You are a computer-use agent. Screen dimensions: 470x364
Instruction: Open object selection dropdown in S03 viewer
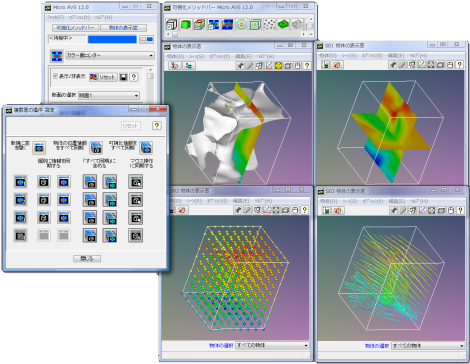[428, 346]
